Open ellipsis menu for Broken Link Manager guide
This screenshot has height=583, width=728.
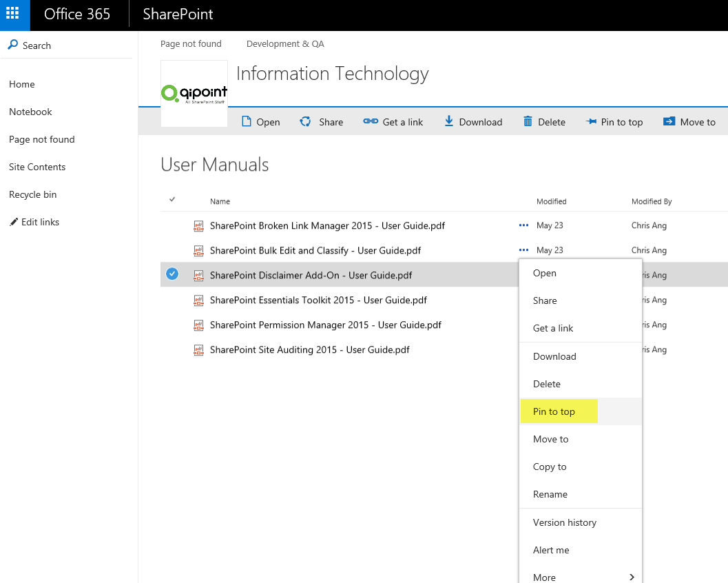[523, 225]
